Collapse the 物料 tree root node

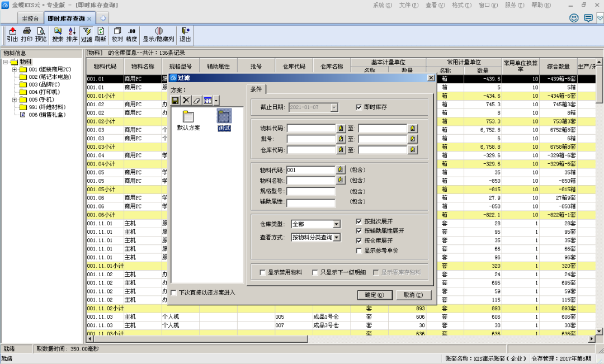click(6, 62)
